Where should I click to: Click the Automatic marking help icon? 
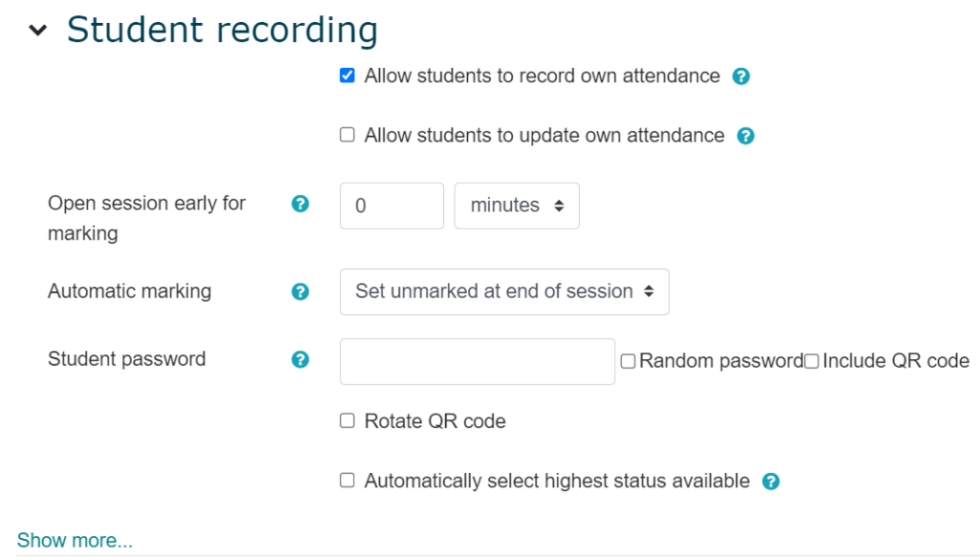(301, 292)
